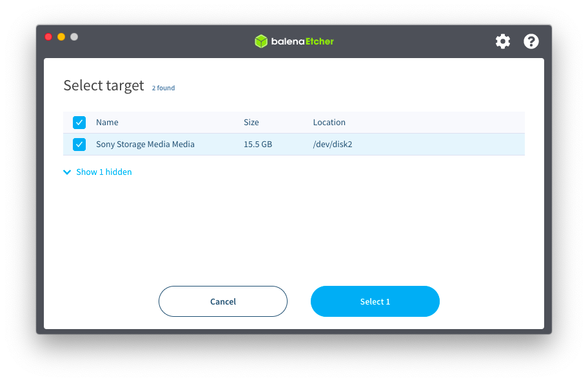Toggle the select-all checkbox in header

coord(79,123)
